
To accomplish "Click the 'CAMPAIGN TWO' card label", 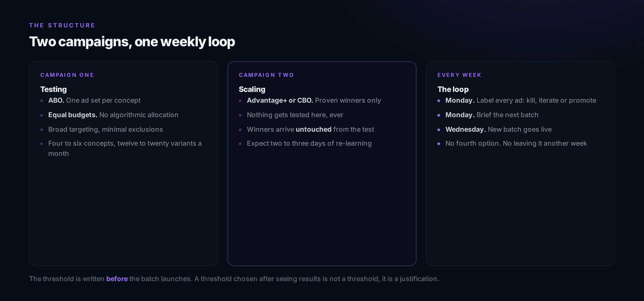I will (x=266, y=75).
